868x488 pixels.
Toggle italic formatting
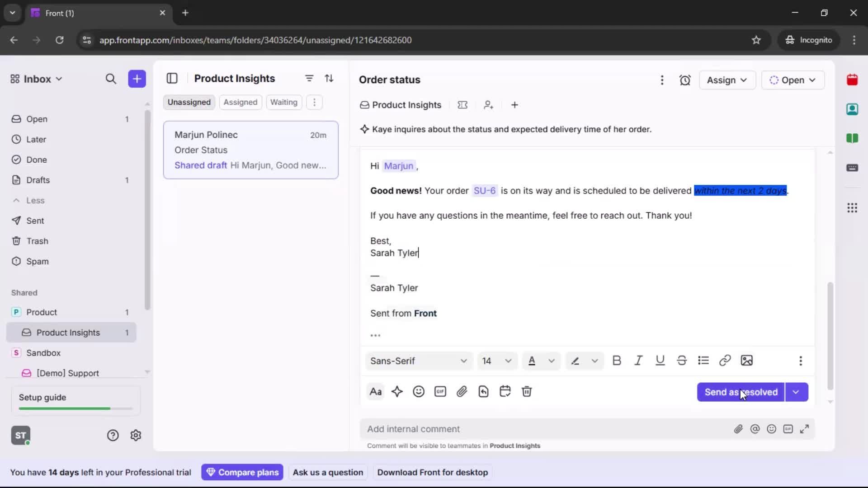[638, 361]
